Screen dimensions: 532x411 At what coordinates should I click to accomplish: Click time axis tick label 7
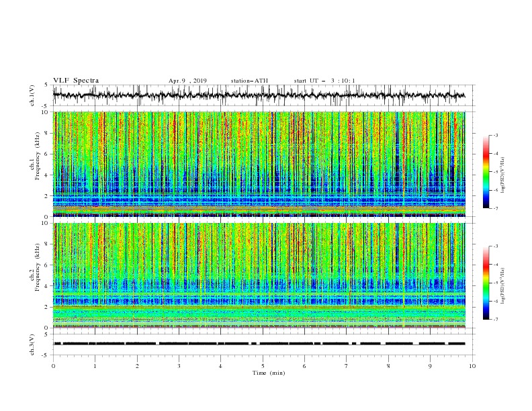(x=347, y=366)
